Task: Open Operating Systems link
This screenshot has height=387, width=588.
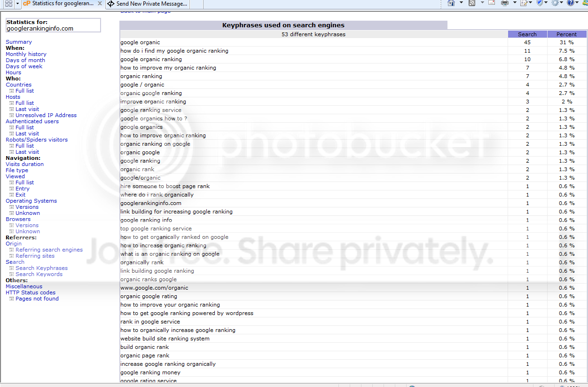Action: click(31, 201)
